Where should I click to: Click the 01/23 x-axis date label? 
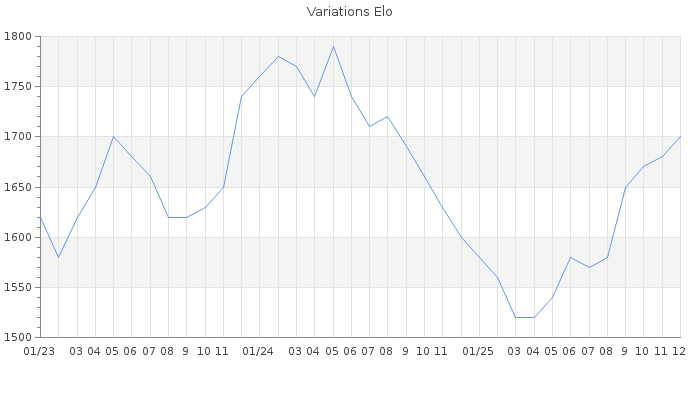click(39, 351)
